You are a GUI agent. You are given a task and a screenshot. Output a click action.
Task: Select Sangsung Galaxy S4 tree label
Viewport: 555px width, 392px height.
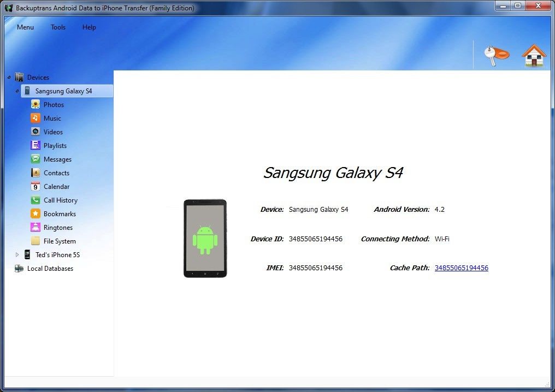tap(63, 91)
